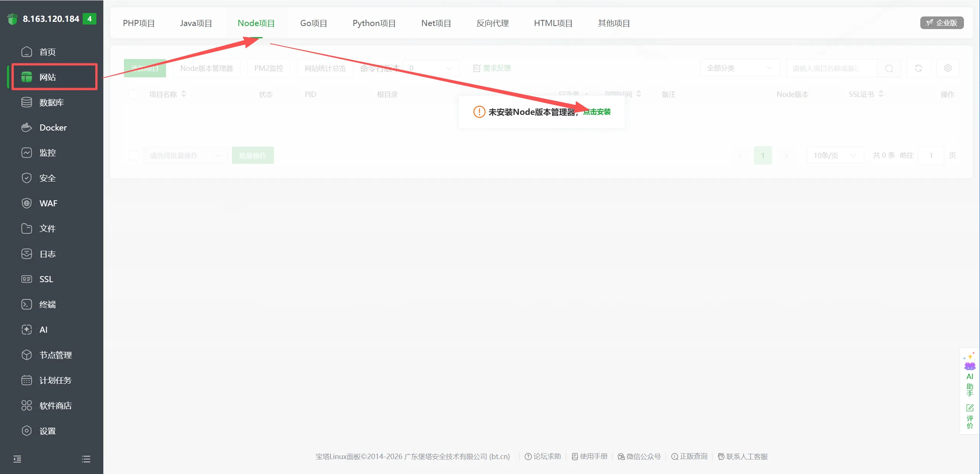Screen dimensions: 980x474
Task: Open the 数据库 database icon
Action: coord(26,102)
